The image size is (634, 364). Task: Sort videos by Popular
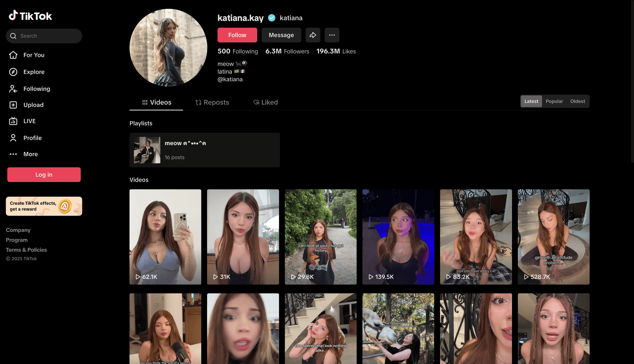[554, 101]
